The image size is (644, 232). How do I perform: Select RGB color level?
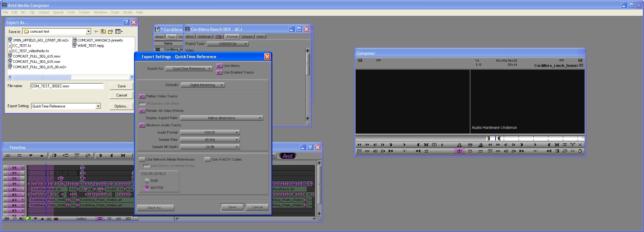(147, 181)
